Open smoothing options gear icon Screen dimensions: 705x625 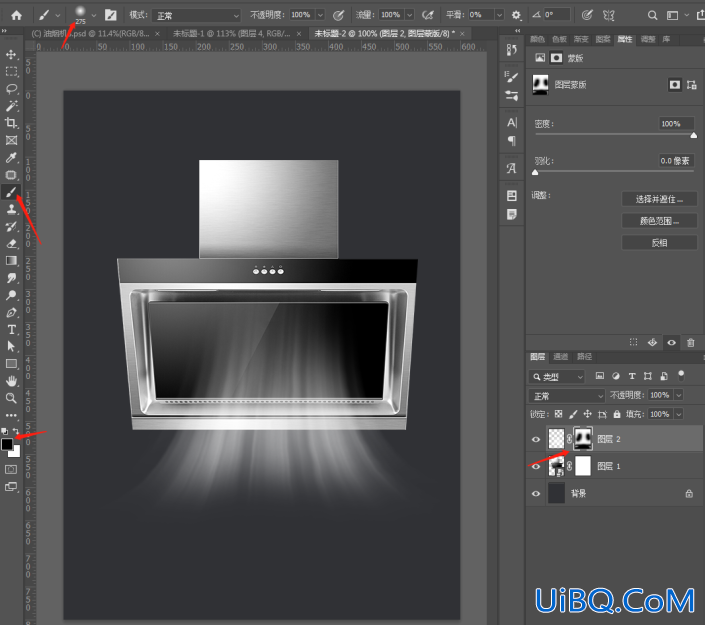tap(516, 15)
